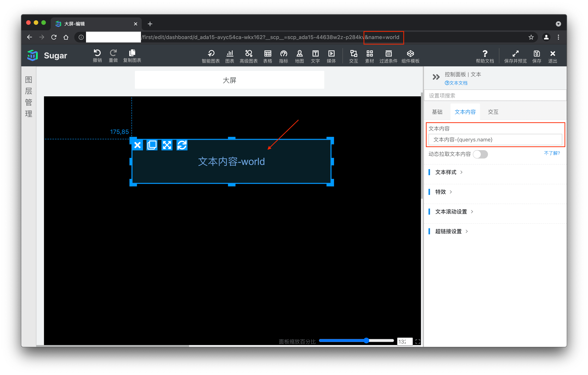Click the browser home icon
The image size is (588, 375).
click(x=66, y=37)
